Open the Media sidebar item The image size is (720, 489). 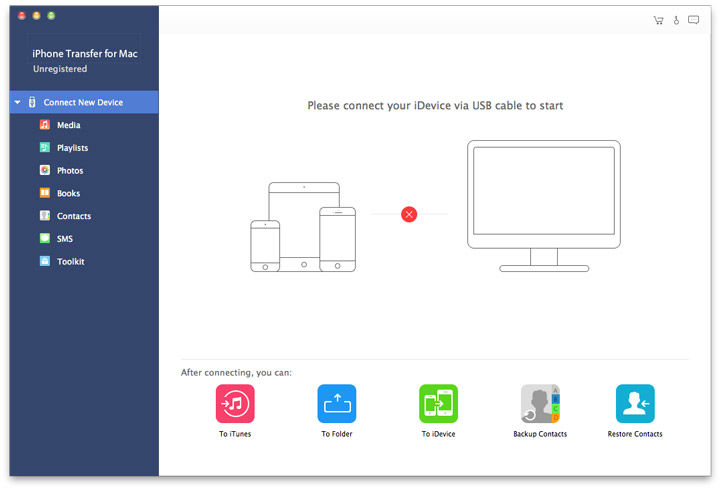[68, 125]
